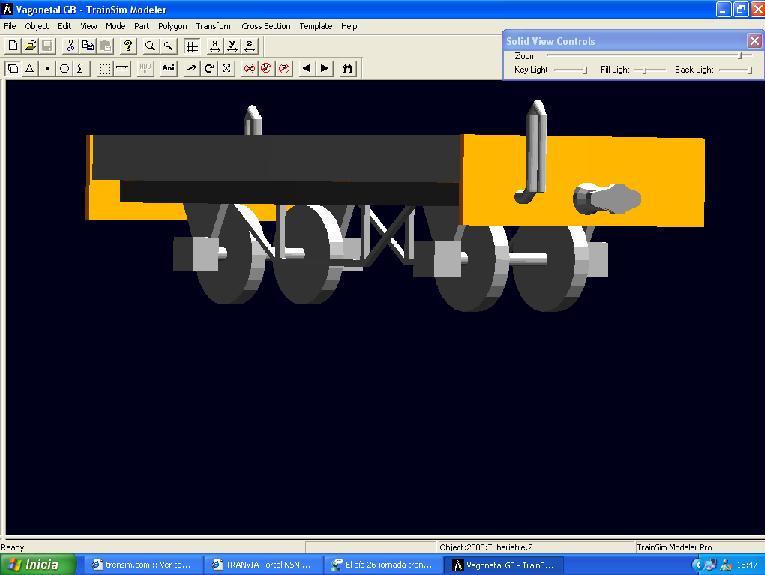Open help with the question mark icon

(128, 46)
